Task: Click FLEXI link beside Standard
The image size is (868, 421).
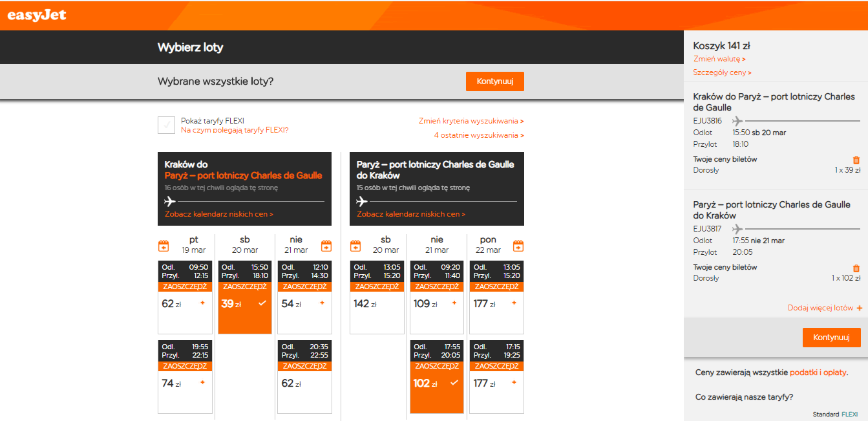Action: point(849,415)
